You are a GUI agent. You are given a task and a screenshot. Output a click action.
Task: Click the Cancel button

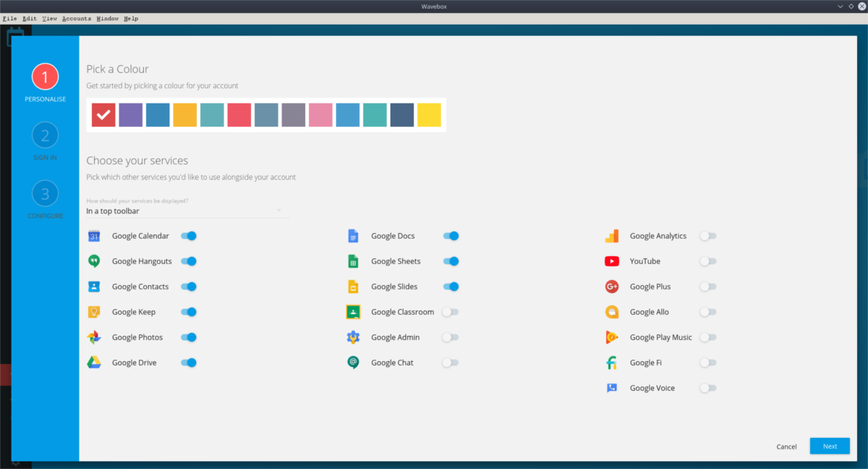(x=786, y=447)
